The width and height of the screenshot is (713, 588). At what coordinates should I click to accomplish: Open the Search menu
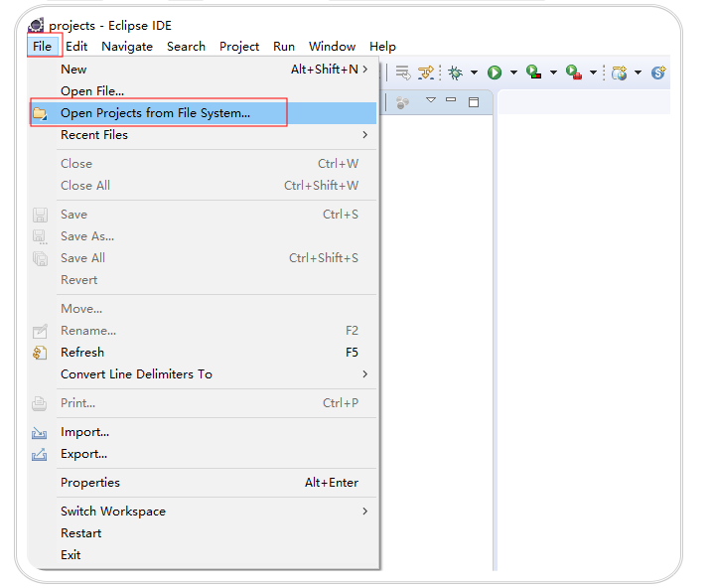[186, 47]
